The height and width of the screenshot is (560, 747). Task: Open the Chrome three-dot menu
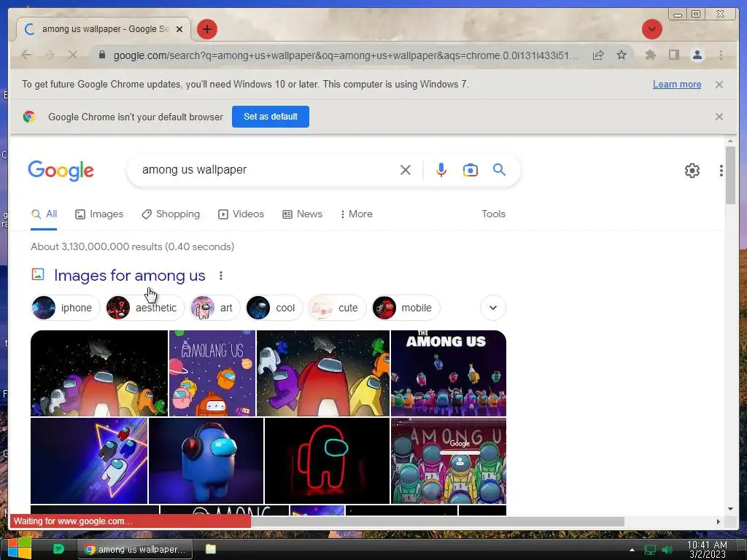(721, 55)
